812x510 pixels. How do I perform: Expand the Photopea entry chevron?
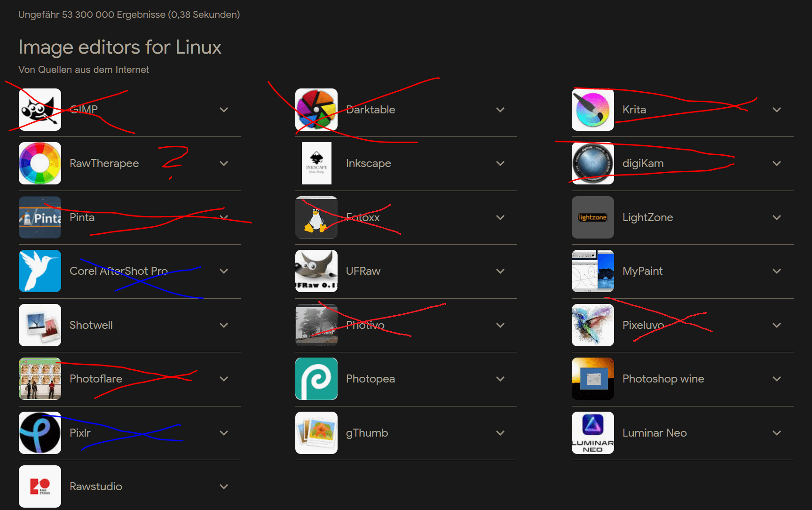(x=500, y=379)
